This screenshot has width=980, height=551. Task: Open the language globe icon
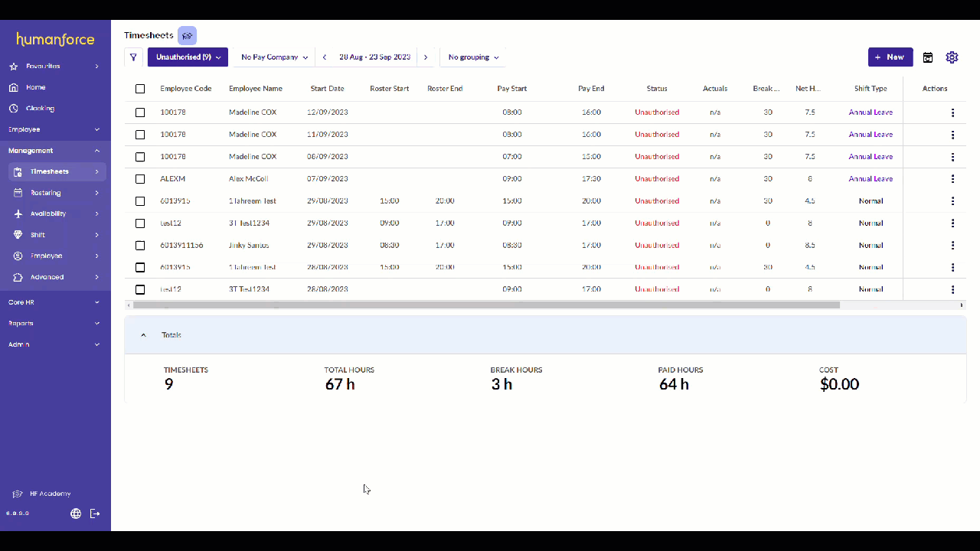(x=76, y=514)
